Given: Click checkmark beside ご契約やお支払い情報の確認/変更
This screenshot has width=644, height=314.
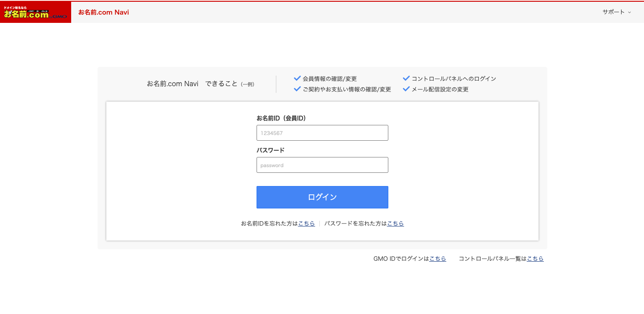Looking at the screenshot, I should 297,89.
